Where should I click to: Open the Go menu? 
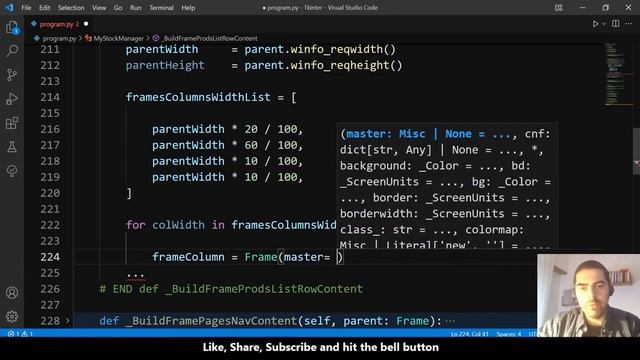118,8
